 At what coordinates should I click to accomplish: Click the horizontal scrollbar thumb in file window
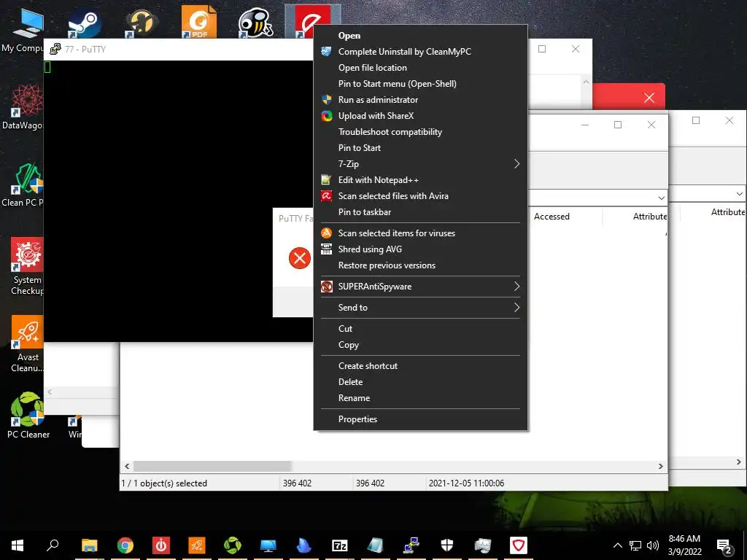212,466
